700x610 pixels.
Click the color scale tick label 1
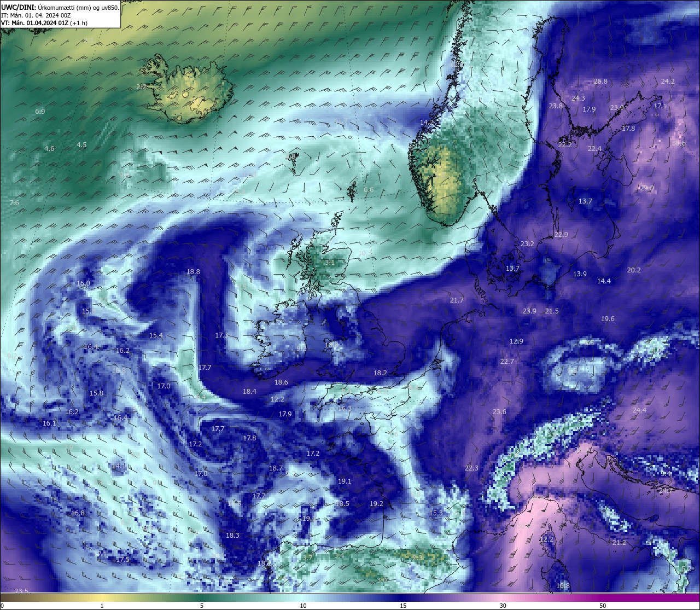click(x=102, y=606)
